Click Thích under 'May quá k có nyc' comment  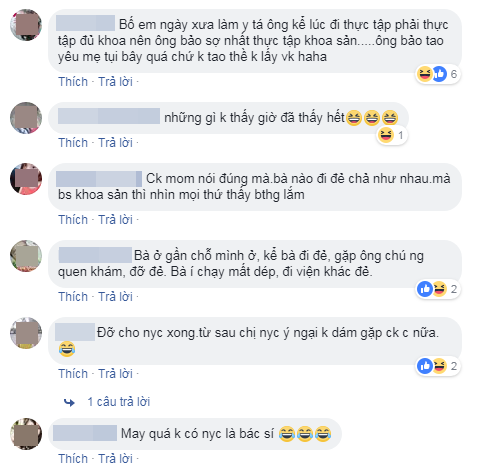(x=73, y=459)
